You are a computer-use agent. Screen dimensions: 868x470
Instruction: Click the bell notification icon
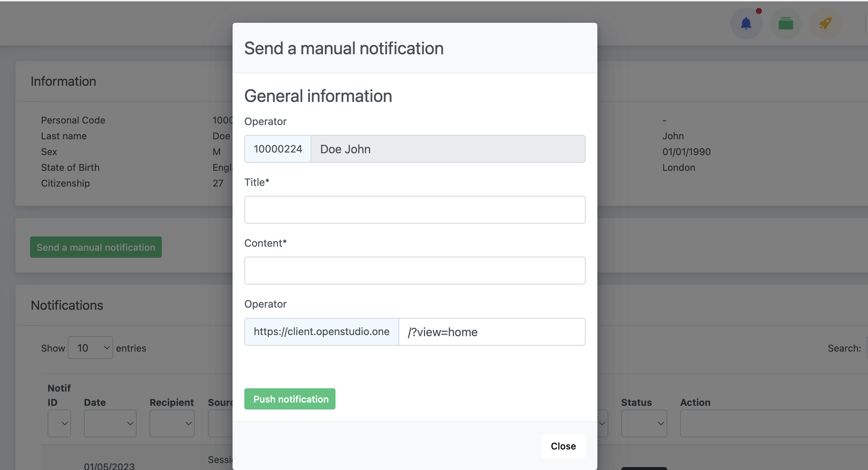coord(745,23)
